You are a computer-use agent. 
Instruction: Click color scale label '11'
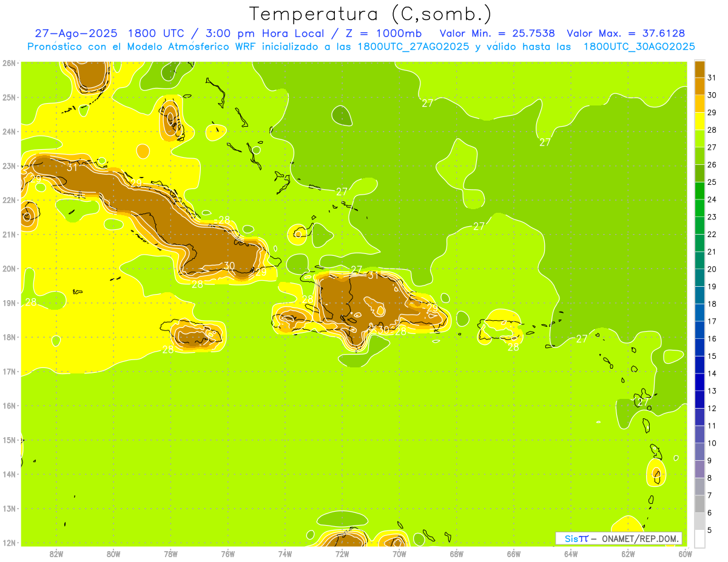tap(712, 426)
